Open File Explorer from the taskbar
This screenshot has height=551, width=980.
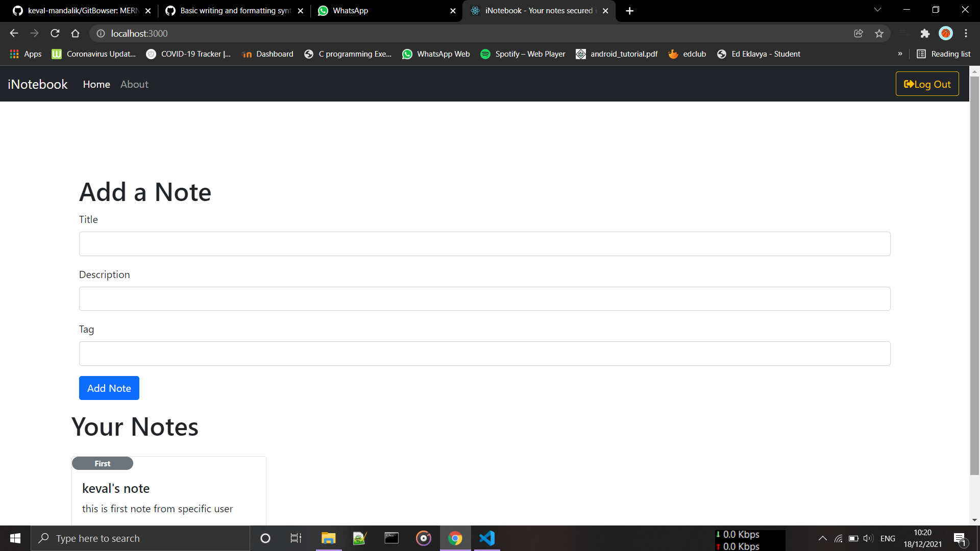point(328,538)
